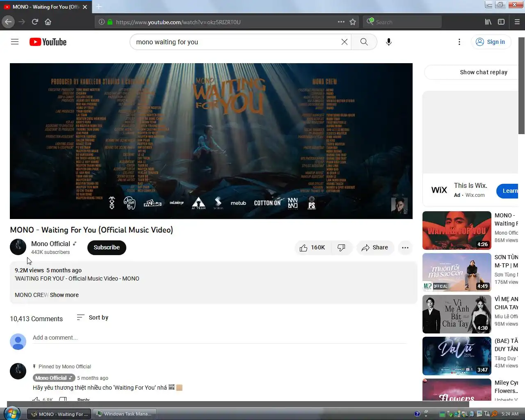Viewport: 525px width, 420px height.
Task: Open the Windows Start menu
Action: point(11,413)
